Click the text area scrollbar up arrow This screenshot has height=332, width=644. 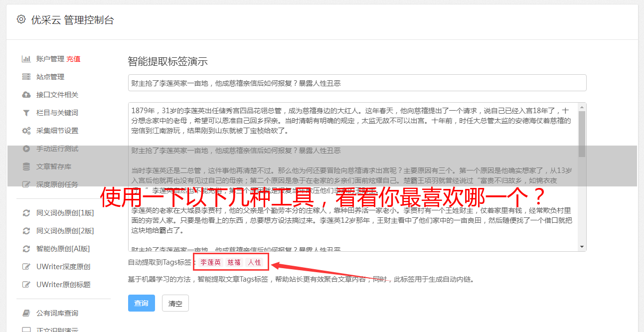[x=582, y=107]
